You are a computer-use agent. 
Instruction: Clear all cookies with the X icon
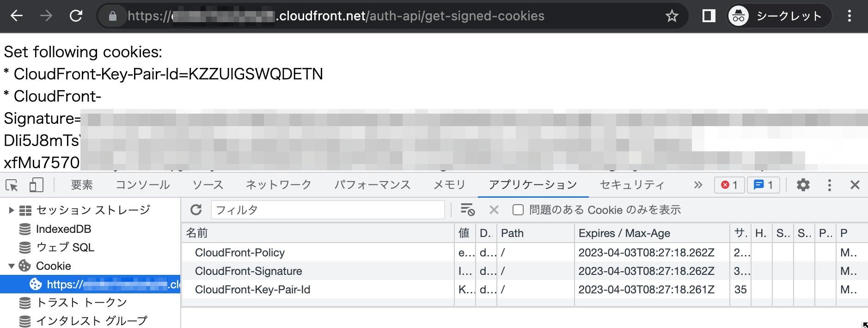[494, 210]
